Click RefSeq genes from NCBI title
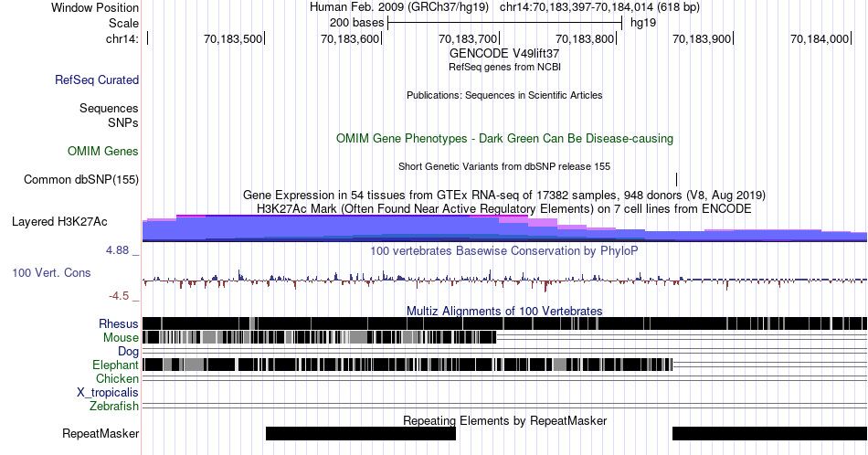Screen dimensions: 868x455 click(504, 67)
